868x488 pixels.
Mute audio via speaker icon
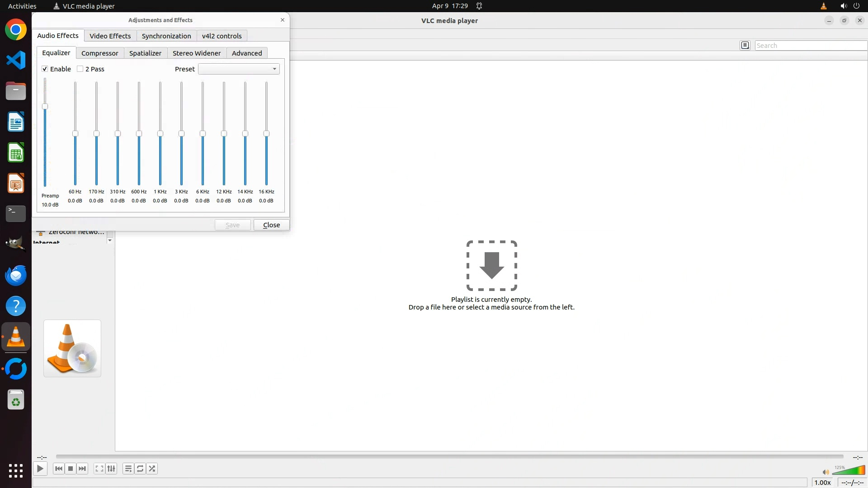(x=825, y=472)
